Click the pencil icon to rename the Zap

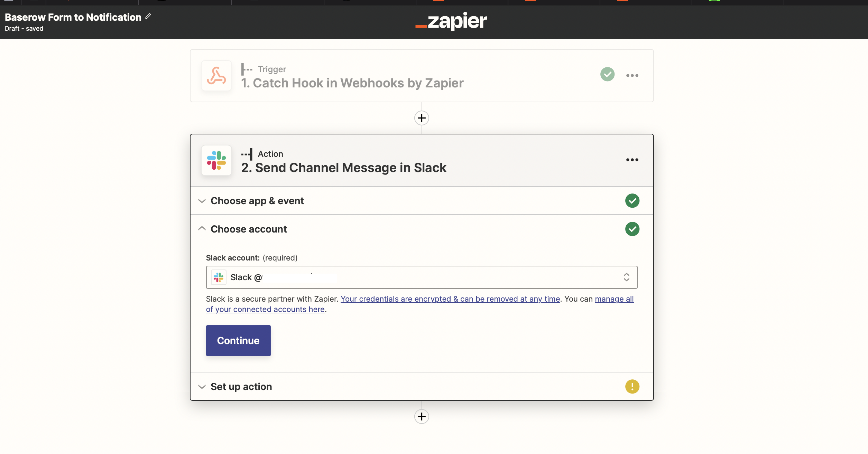(148, 16)
